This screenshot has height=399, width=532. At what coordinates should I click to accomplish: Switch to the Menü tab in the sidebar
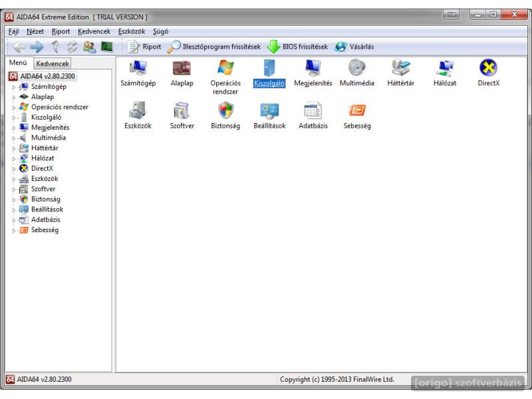(18, 63)
